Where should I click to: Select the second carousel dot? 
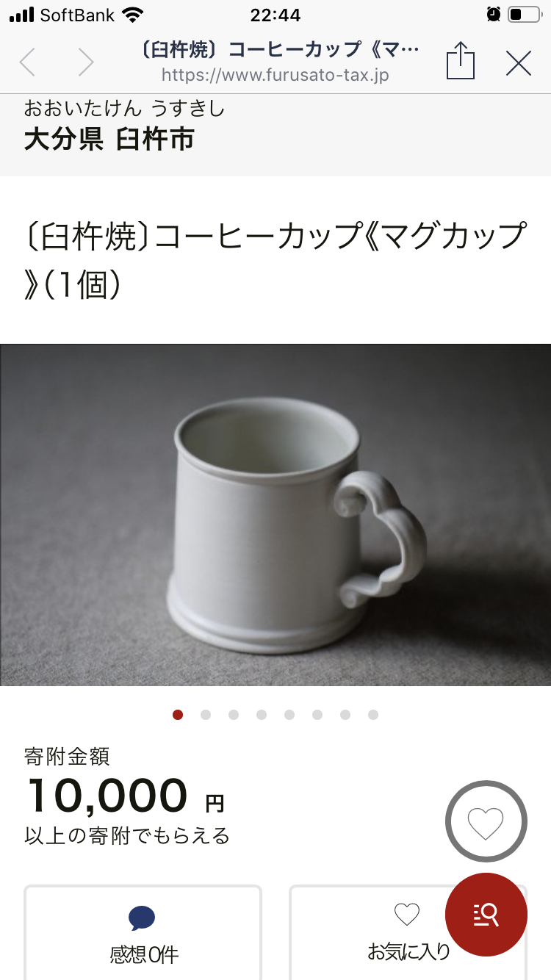point(206,715)
